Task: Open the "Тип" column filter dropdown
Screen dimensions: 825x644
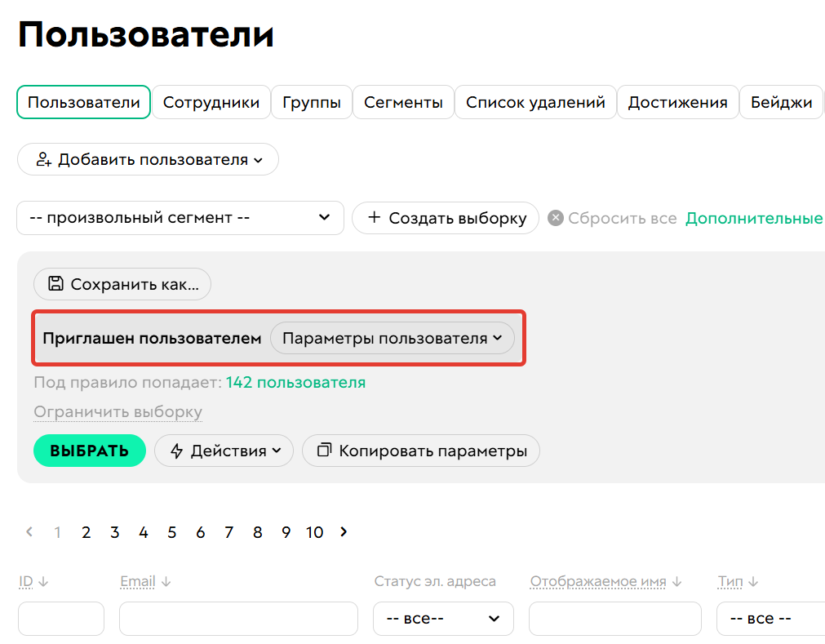Action: click(770, 619)
